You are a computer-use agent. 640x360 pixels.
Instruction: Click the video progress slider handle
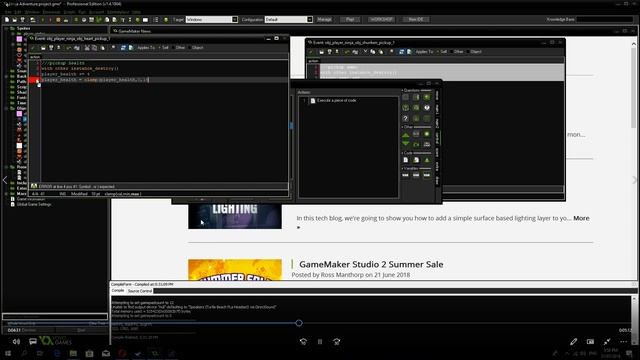299,323
